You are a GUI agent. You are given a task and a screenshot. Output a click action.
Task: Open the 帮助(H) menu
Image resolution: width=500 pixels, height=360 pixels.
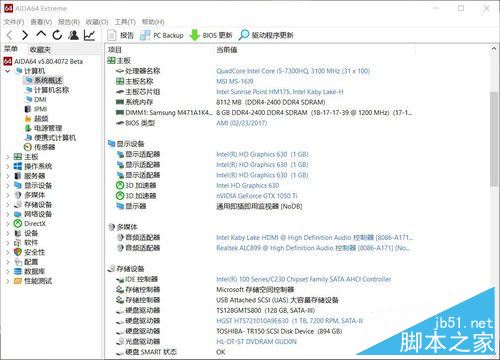(153, 22)
